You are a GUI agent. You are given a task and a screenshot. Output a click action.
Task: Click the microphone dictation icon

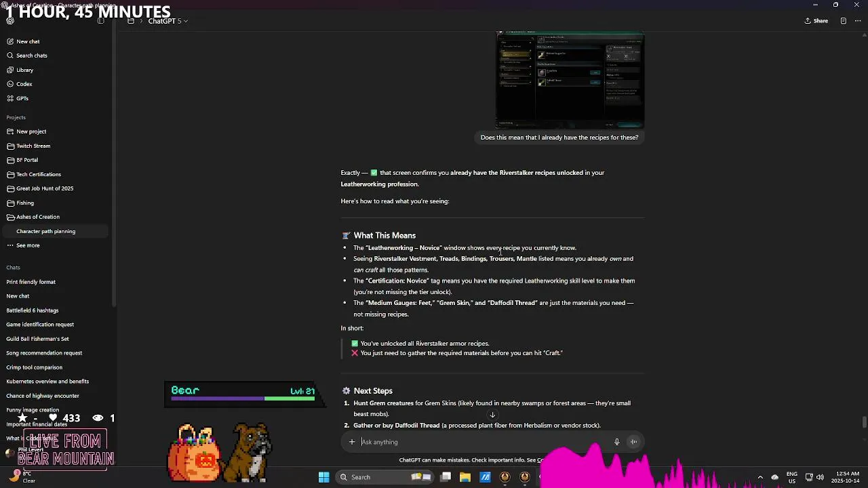(x=616, y=442)
